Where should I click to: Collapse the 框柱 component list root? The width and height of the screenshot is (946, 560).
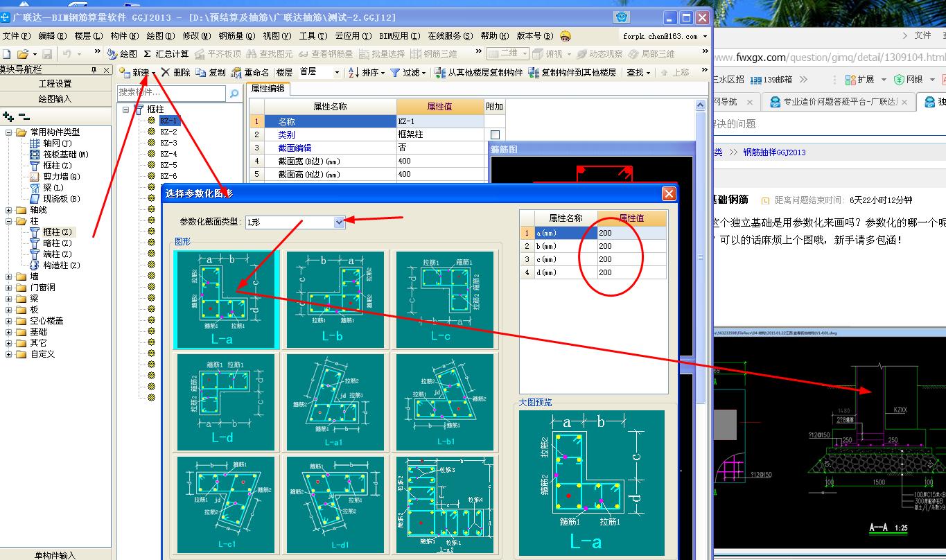125,110
